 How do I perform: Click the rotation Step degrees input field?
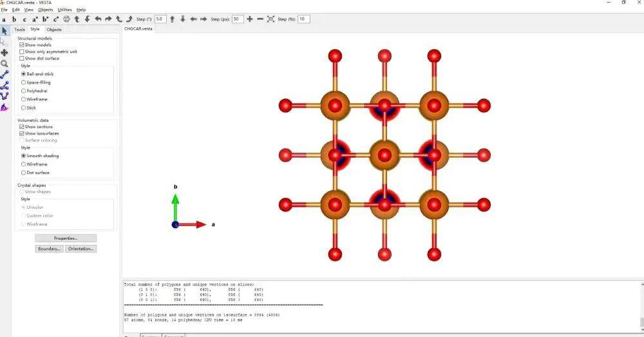tap(160, 19)
